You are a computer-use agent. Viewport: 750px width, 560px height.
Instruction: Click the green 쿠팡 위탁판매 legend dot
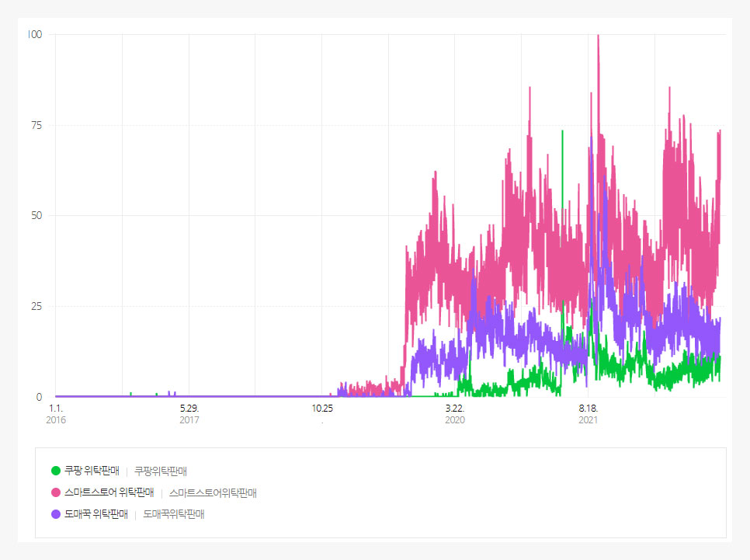point(56,471)
